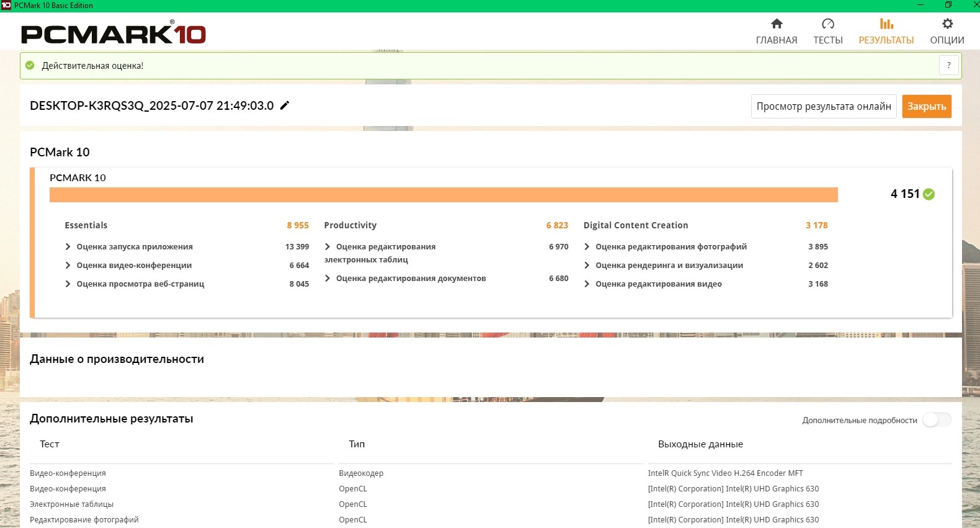Click the score 3 895
Screen dimensions: 980x528
(818, 247)
